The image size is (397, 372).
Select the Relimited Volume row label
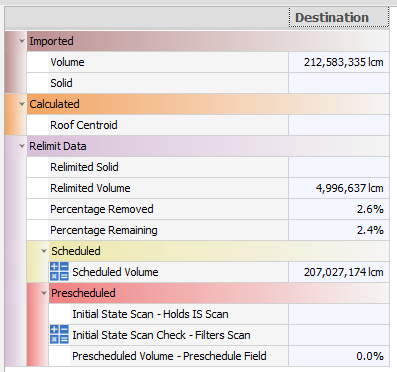(90, 188)
